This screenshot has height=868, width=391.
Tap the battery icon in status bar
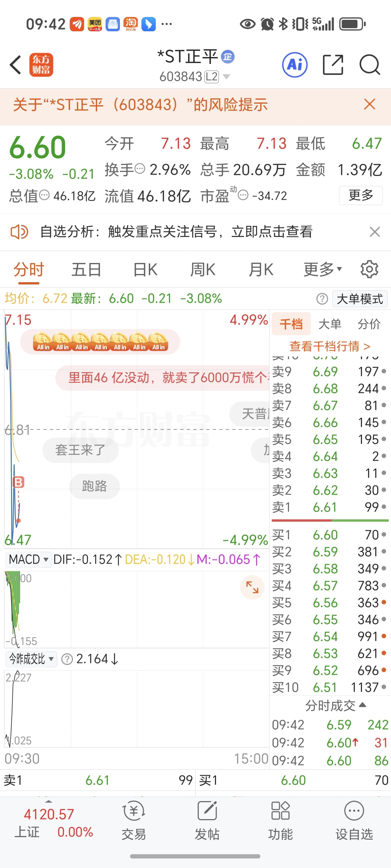click(353, 24)
